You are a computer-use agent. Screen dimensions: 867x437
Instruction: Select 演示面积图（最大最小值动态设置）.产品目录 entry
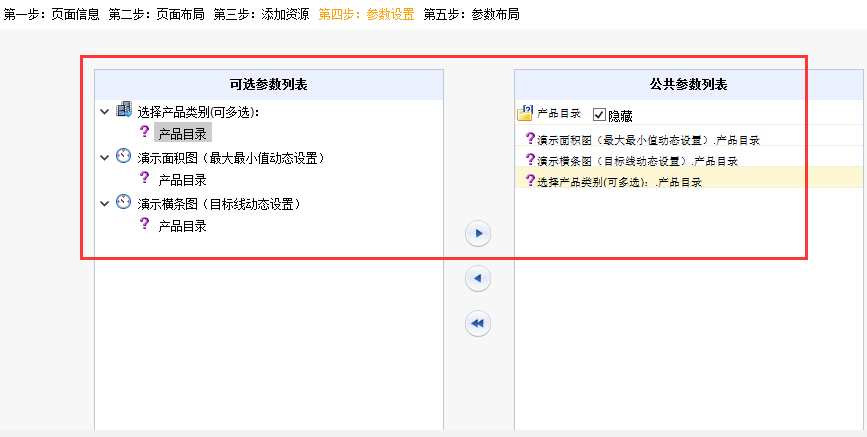(649, 140)
